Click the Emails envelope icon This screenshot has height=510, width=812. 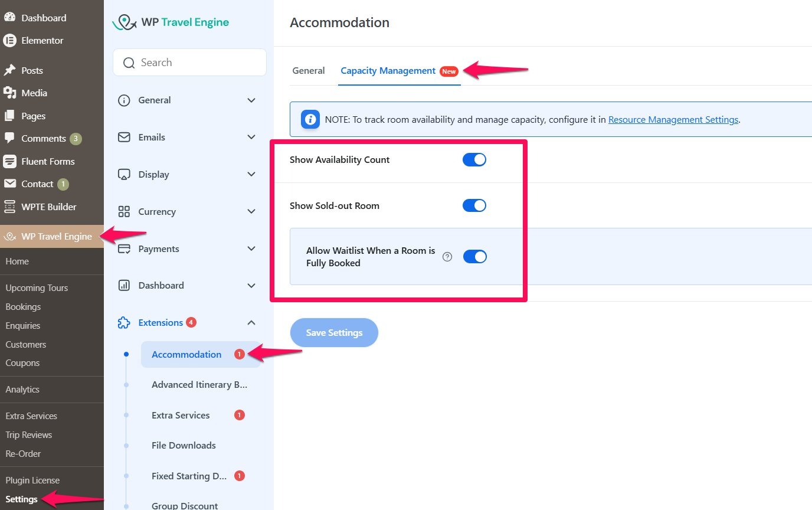pyautogui.click(x=124, y=137)
